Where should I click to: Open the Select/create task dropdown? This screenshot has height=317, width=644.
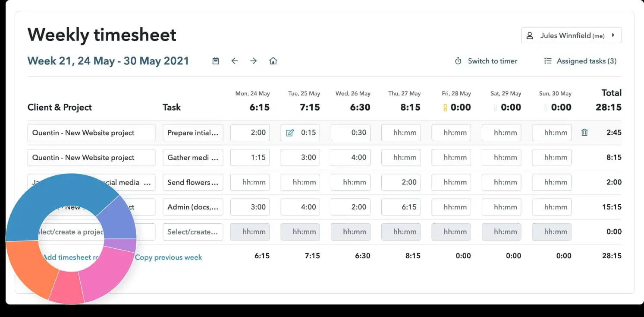tap(193, 232)
